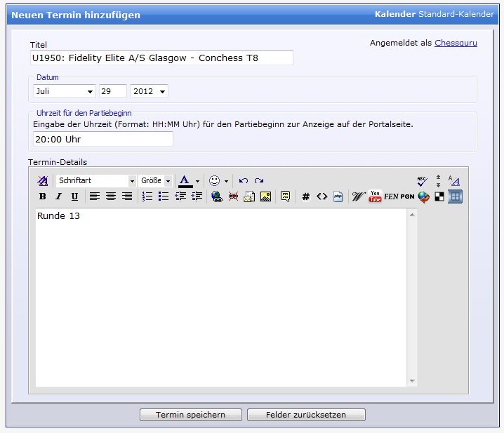Insert an image
504x433 pixels.
(x=265, y=196)
